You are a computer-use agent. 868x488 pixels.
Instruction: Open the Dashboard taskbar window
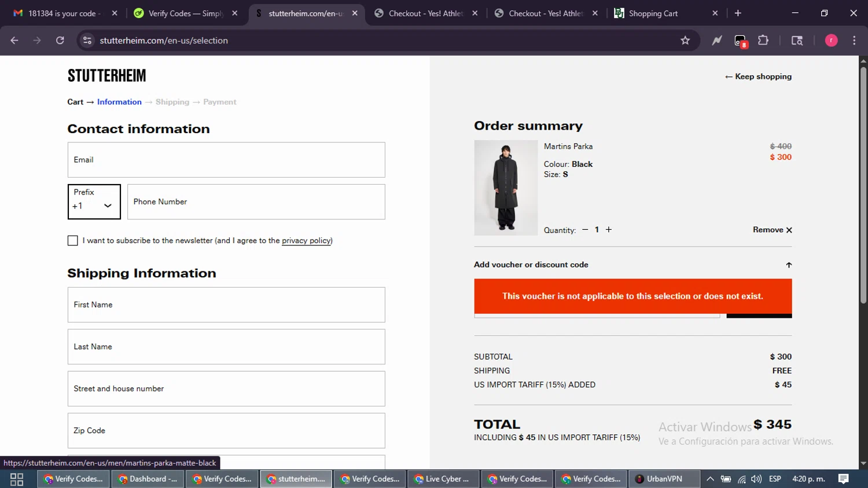[148, 479]
